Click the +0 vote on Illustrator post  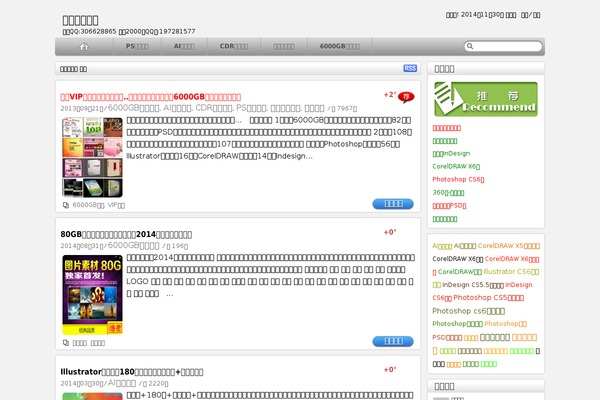point(390,369)
